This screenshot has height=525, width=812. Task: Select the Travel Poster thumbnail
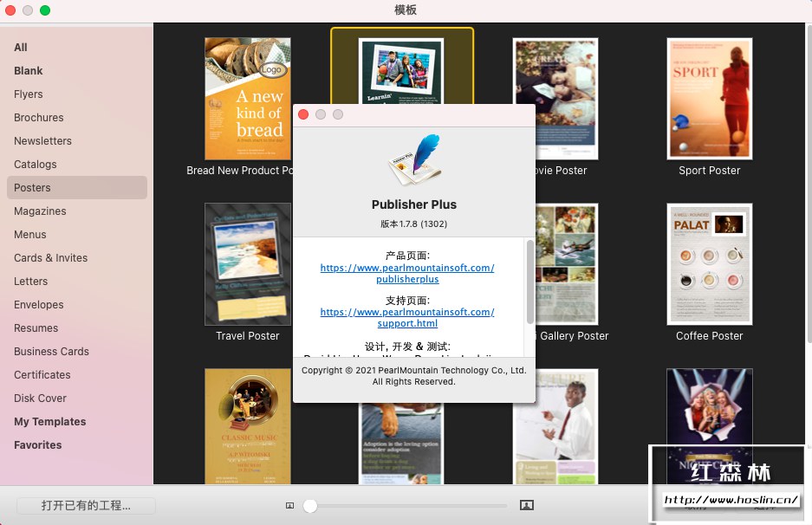tap(248, 264)
